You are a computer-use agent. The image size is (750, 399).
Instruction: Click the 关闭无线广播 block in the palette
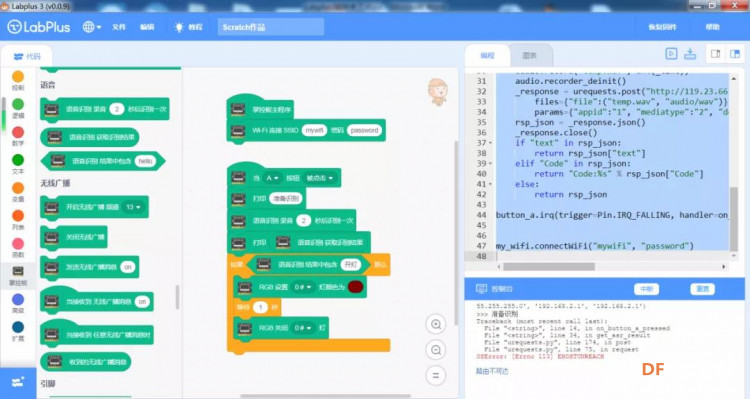[x=74, y=237]
